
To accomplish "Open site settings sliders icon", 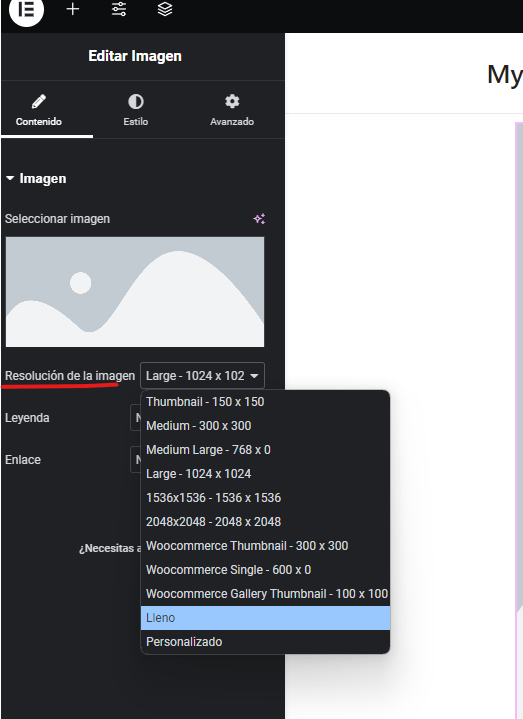I will [119, 9].
